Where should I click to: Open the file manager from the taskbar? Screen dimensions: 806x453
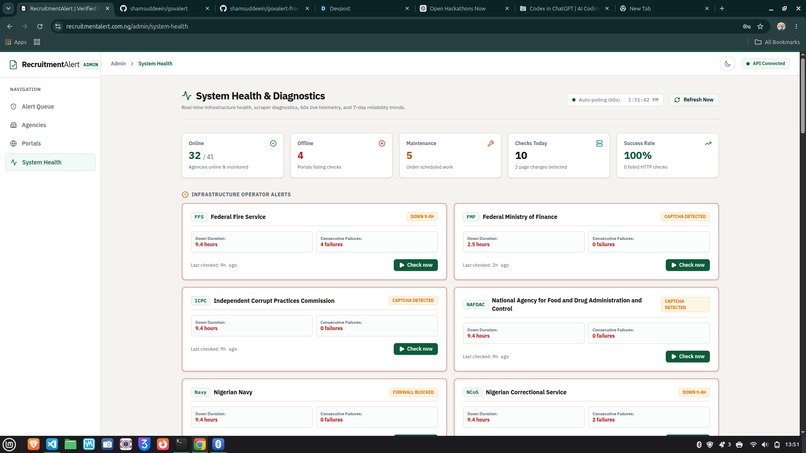(x=70, y=444)
